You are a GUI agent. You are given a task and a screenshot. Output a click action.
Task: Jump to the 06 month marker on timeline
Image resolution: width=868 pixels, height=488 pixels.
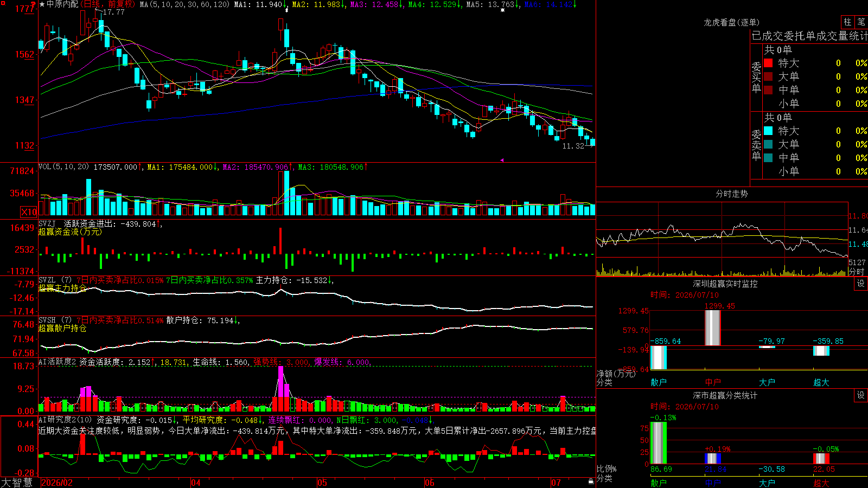click(430, 483)
